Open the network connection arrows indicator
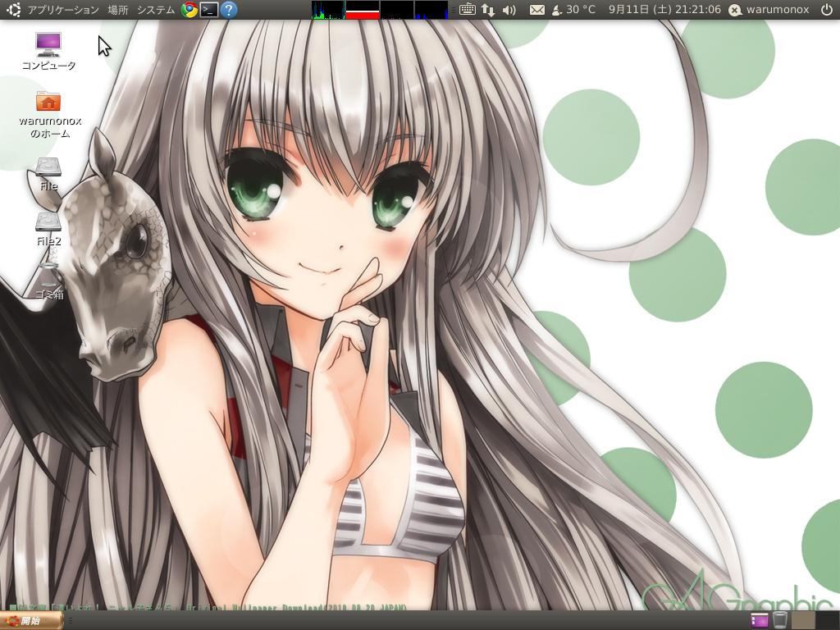The width and height of the screenshot is (840, 630). pyautogui.click(x=488, y=10)
